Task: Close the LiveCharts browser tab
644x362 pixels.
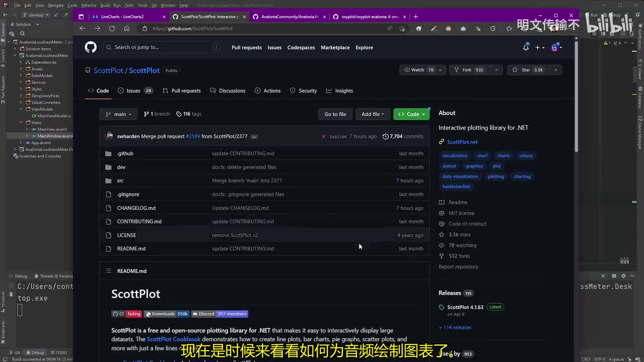Action: point(164,17)
